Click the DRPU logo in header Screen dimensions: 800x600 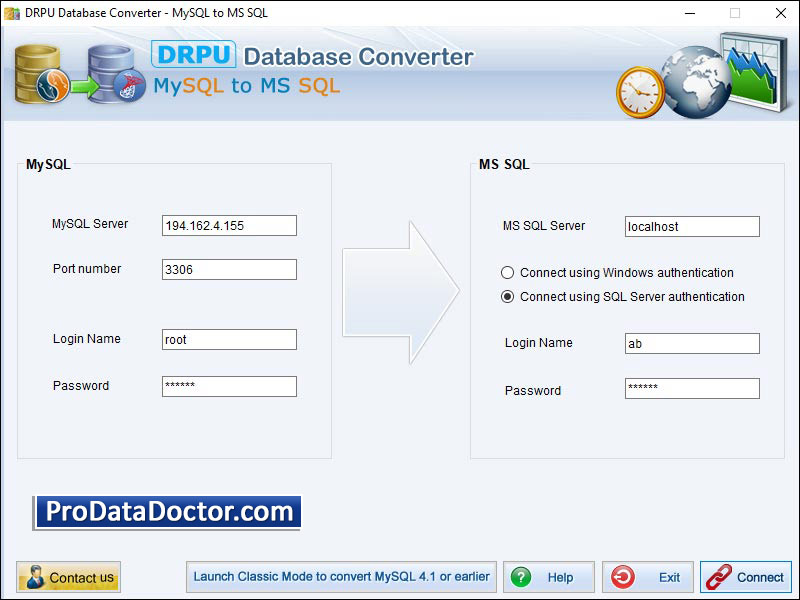193,54
